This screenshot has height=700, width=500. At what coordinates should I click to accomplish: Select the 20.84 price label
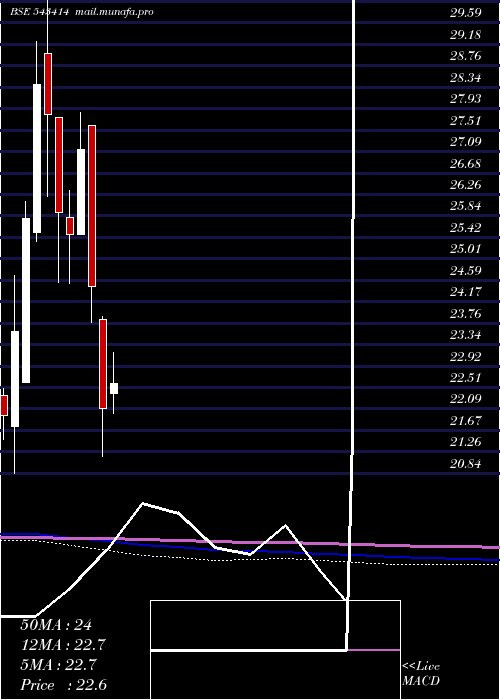[466, 464]
